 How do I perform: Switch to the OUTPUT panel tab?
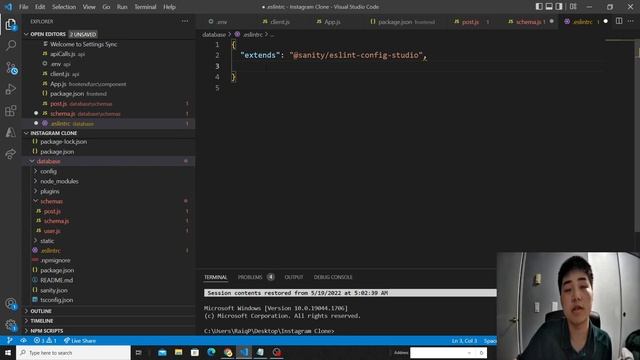coord(293,277)
